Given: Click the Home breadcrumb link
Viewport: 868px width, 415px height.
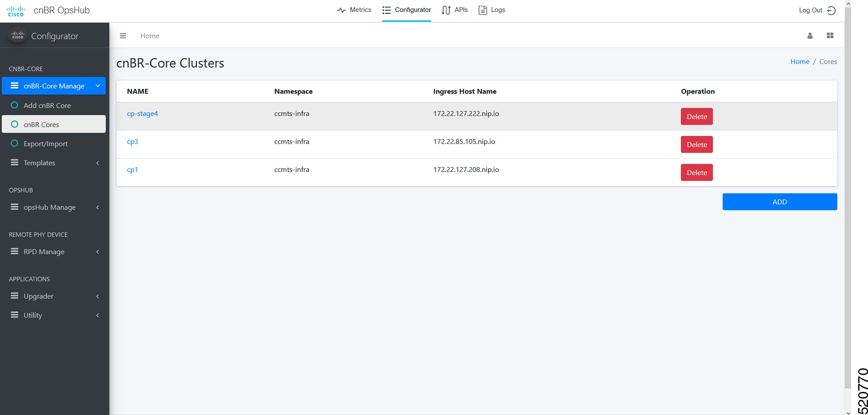Looking at the screenshot, I should (x=800, y=61).
